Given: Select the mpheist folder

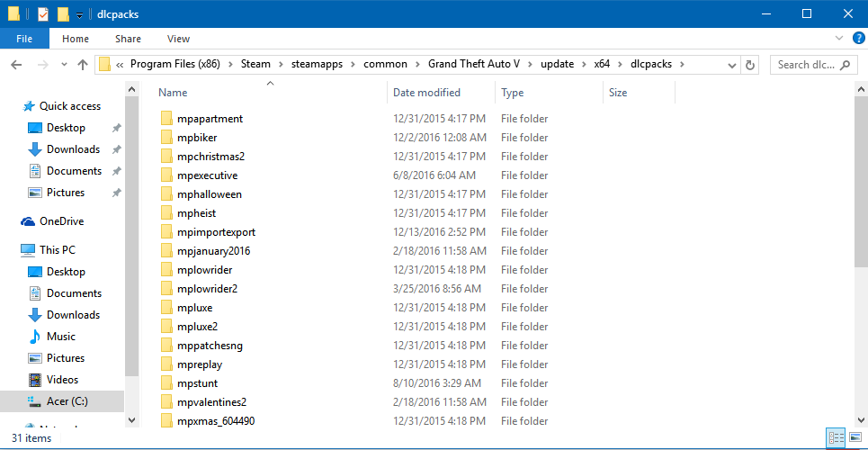Looking at the screenshot, I should click(x=196, y=212).
